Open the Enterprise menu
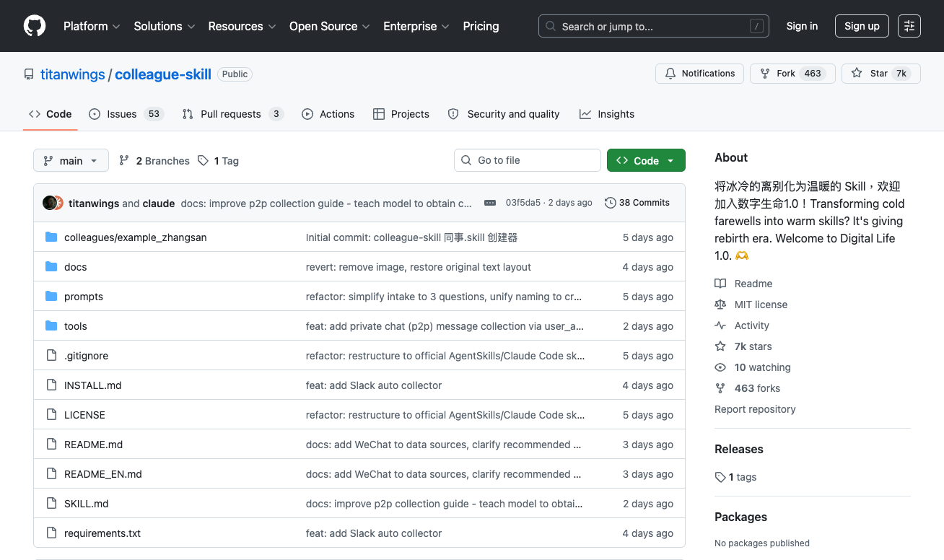944x560 pixels. (416, 26)
